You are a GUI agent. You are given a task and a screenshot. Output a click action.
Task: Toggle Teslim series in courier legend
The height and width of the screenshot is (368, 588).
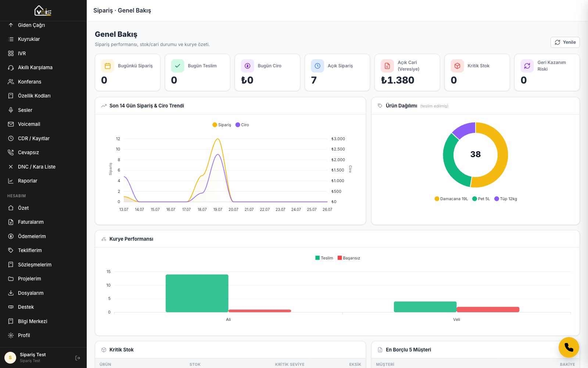tap(324, 258)
